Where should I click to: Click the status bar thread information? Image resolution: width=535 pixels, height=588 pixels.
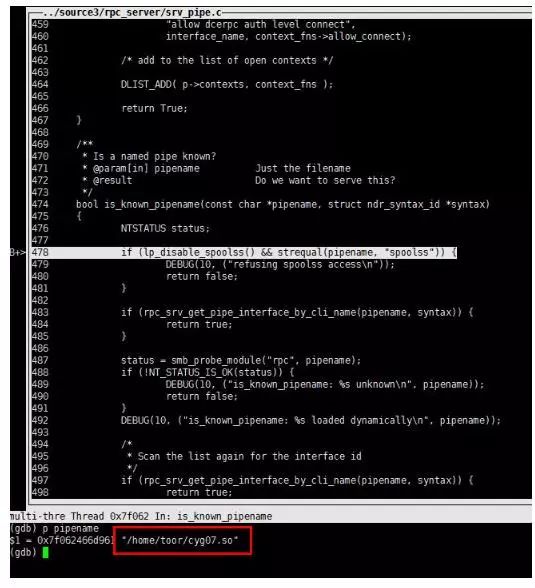tap(141, 516)
